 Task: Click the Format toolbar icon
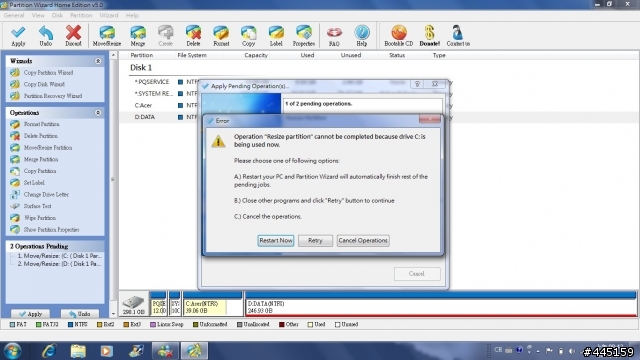pyautogui.click(x=221, y=36)
